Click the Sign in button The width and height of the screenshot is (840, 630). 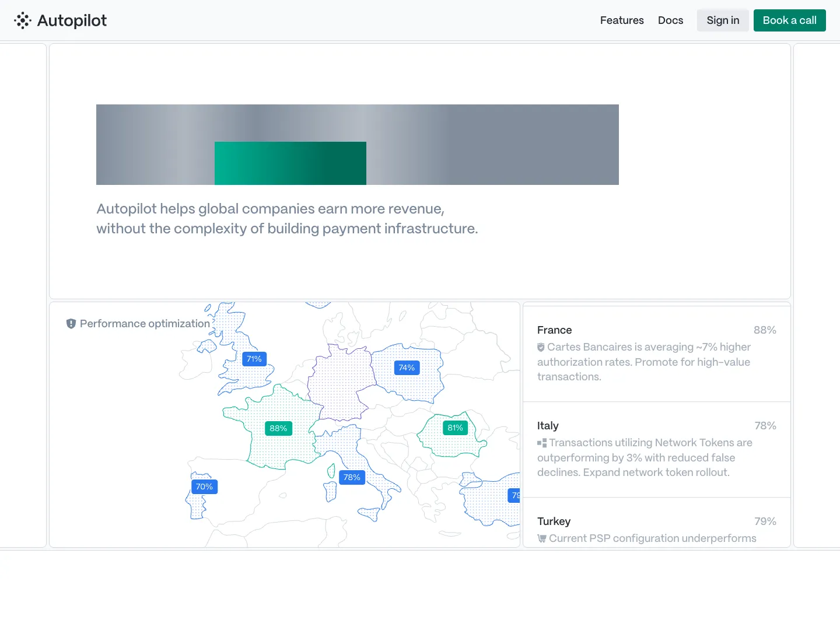click(x=723, y=20)
